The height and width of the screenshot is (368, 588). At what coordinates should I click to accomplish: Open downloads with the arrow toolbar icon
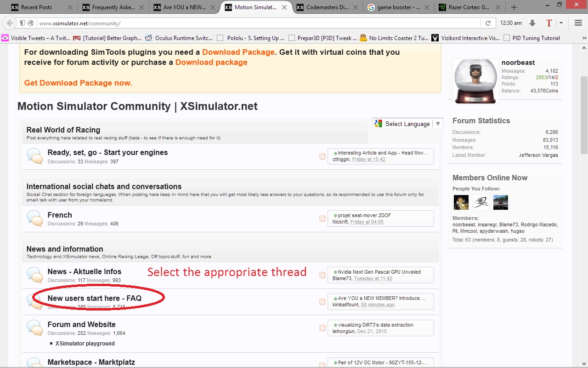(532, 23)
